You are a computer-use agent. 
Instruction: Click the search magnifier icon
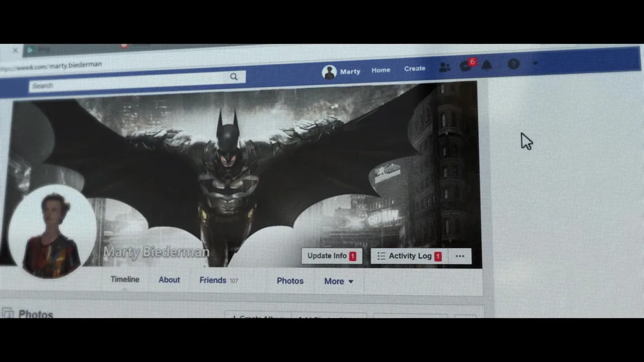[234, 77]
